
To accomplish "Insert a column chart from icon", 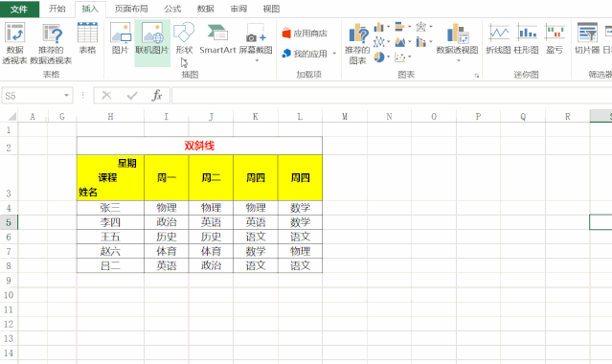I will point(378,27).
